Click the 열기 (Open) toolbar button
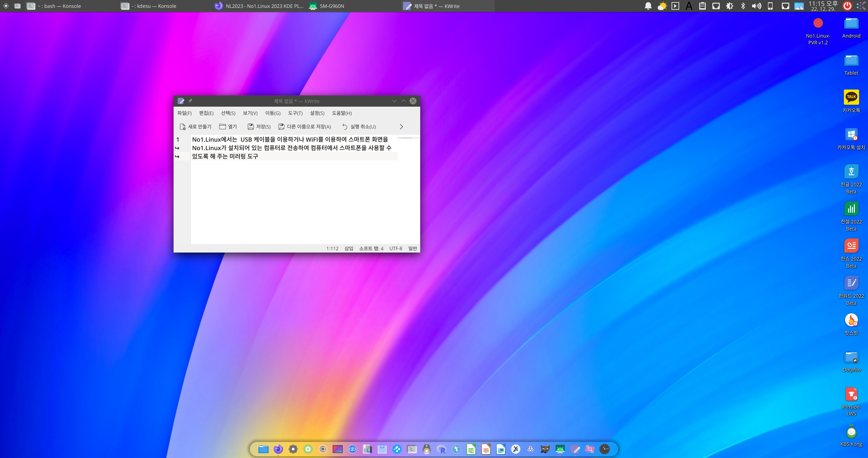 click(x=228, y=126)
